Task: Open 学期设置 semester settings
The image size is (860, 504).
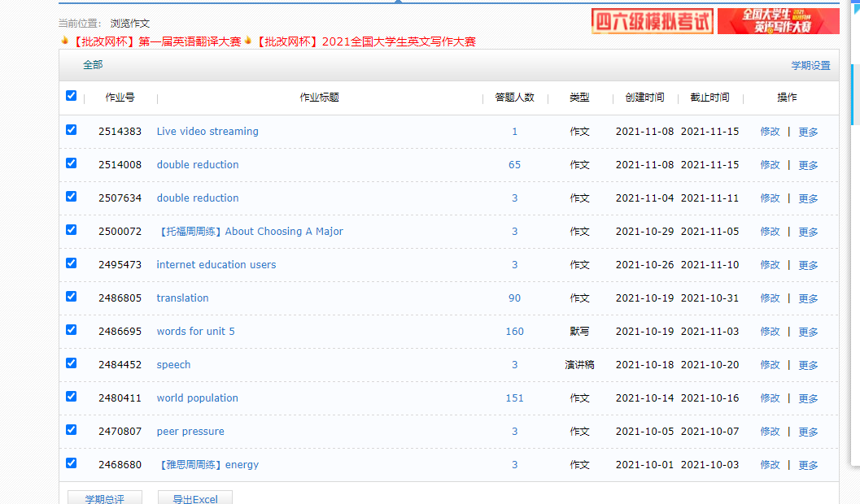Action: [x=810, y=66]
